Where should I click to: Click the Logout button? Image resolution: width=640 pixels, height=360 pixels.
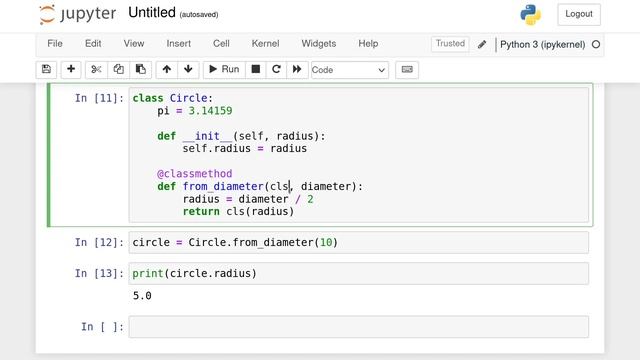click(579, 14)
